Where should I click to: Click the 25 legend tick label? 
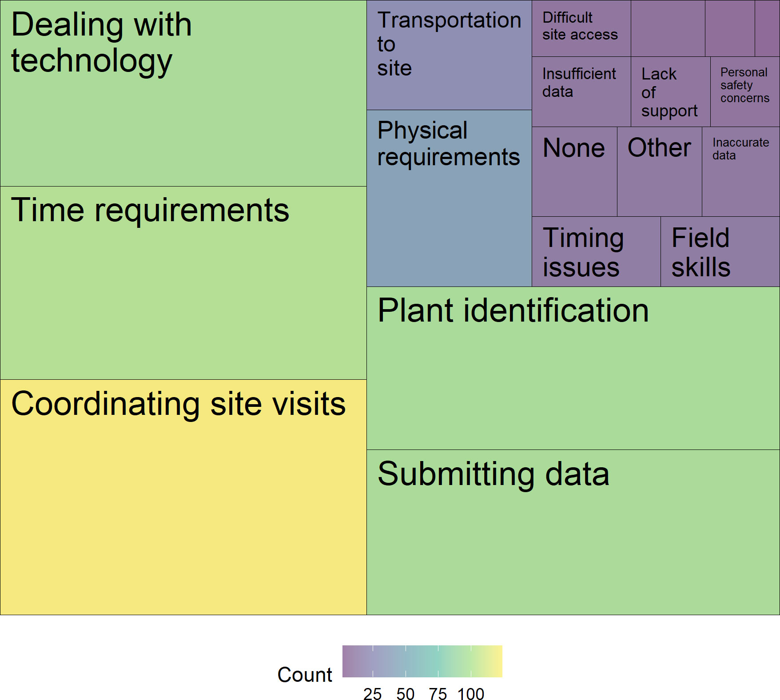coord(372,694)
